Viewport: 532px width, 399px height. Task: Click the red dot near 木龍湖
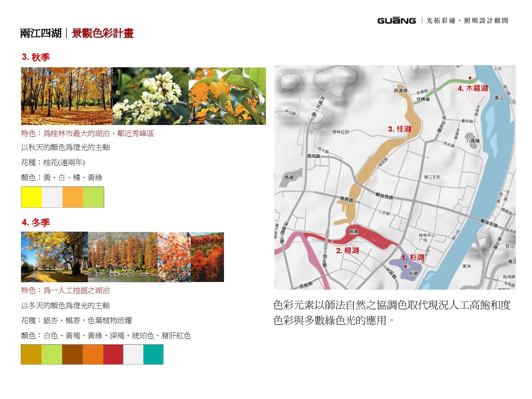470,78
